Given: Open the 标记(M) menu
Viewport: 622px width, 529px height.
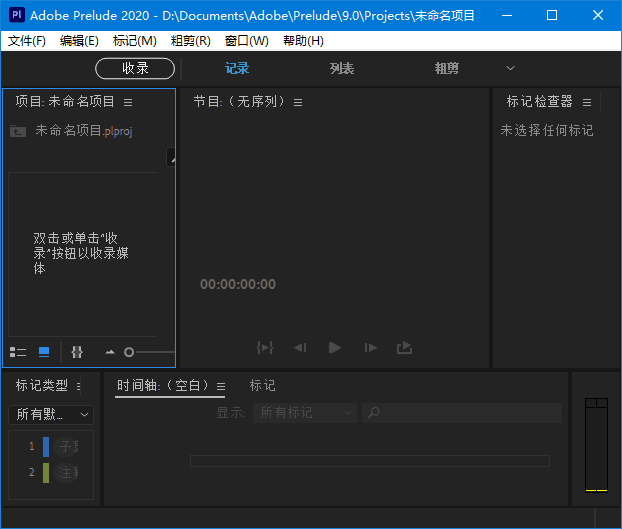Looking at the screenshot, I should tap(134, 41).
